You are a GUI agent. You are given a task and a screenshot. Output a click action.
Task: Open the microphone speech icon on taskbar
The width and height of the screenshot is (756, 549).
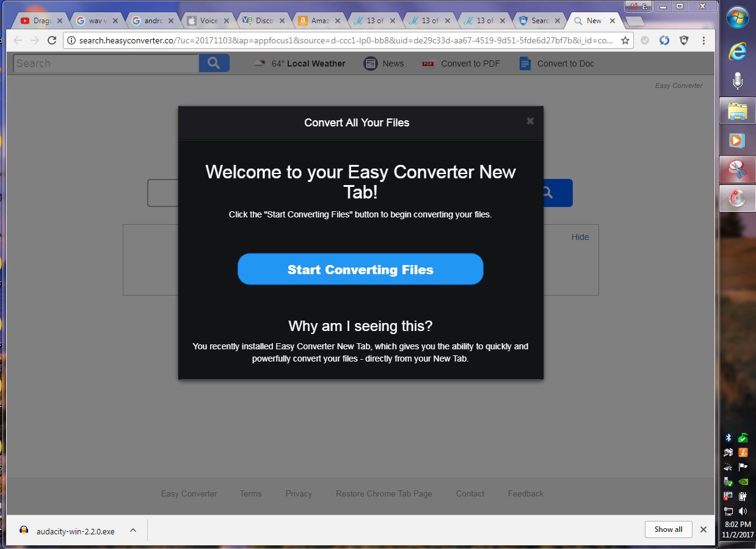click(738, 80)
